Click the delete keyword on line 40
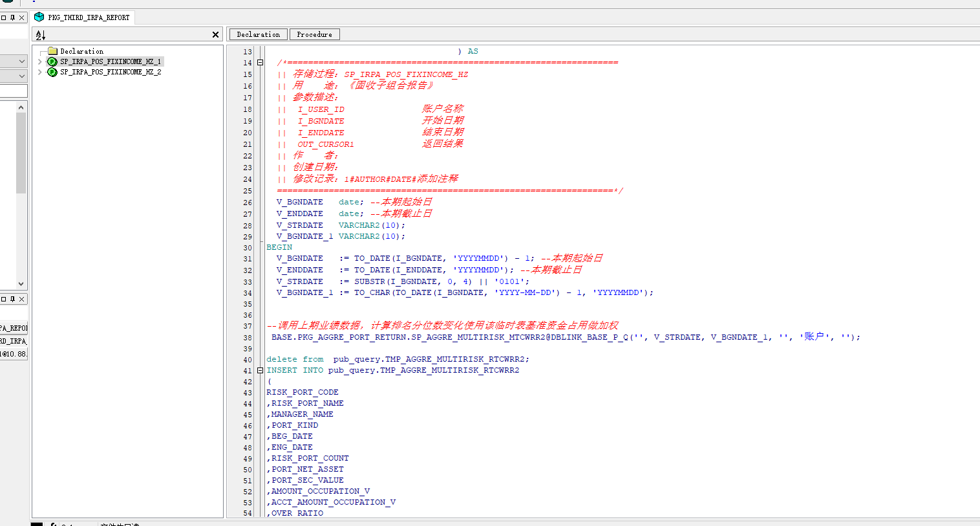The height and width of the screenshot is (526, 980). point(282,359)
